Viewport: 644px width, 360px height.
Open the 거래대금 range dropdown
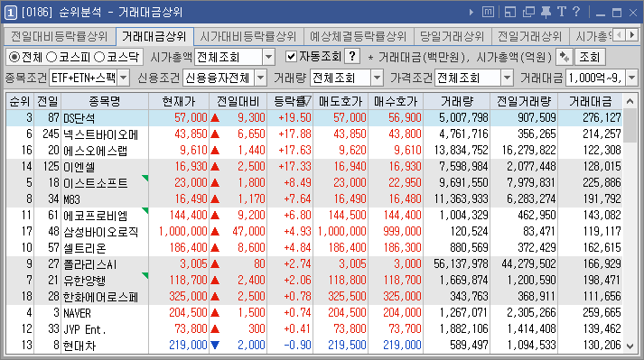(x=631, y=78)
